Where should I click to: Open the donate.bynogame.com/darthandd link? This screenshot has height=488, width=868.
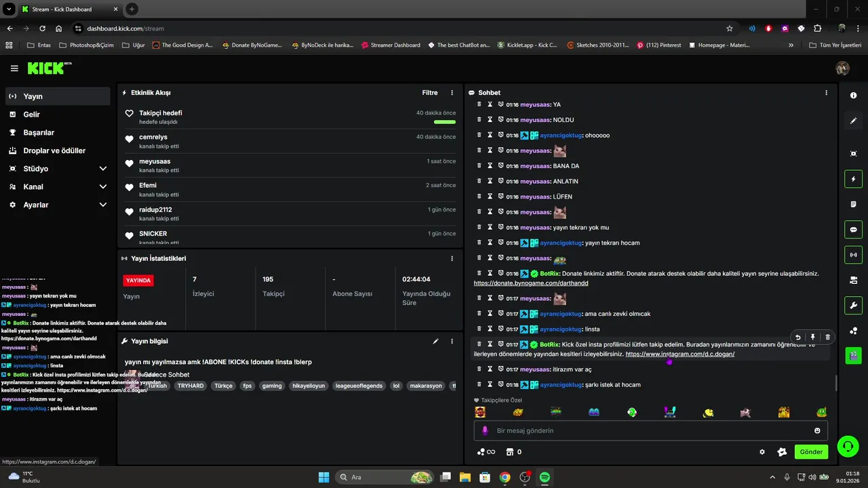pos(531,283)
